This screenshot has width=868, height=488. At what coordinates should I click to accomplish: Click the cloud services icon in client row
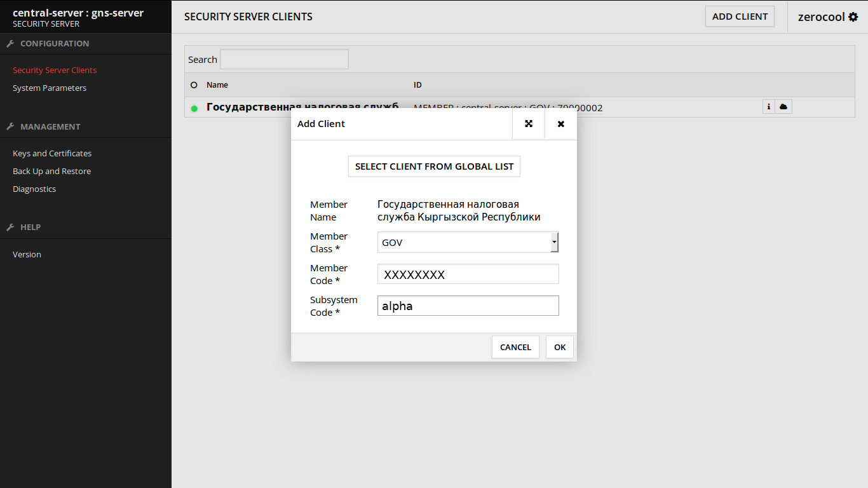tap(783, 107)
